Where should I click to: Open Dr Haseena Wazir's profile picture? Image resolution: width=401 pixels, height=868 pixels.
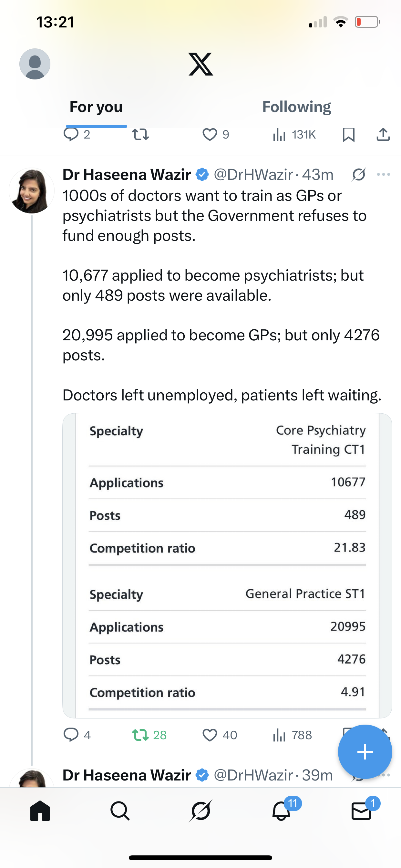click(x=32, y=191)
